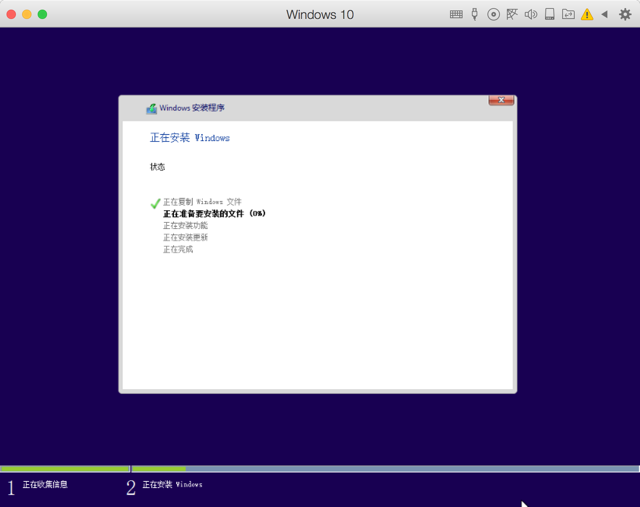Open the keyboard menu in the title bar

[x=456, y=15]
